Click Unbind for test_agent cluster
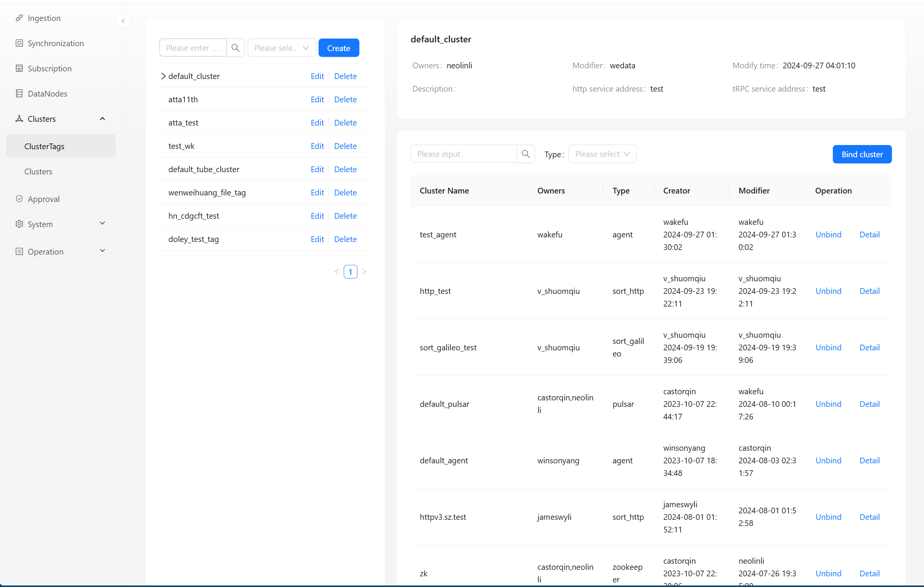 [828, 235]
